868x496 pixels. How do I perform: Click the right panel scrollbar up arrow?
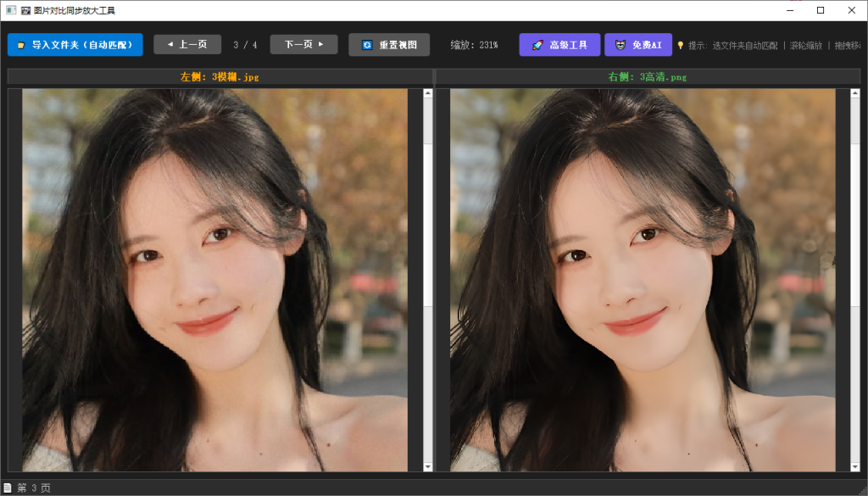click(x=854, y=93)
